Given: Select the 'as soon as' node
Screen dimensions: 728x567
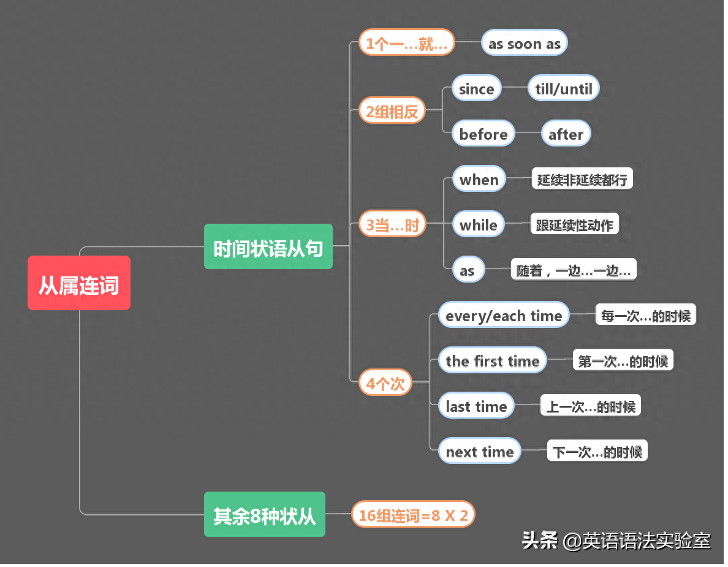Looking at the screenshot, I should 525,44.
